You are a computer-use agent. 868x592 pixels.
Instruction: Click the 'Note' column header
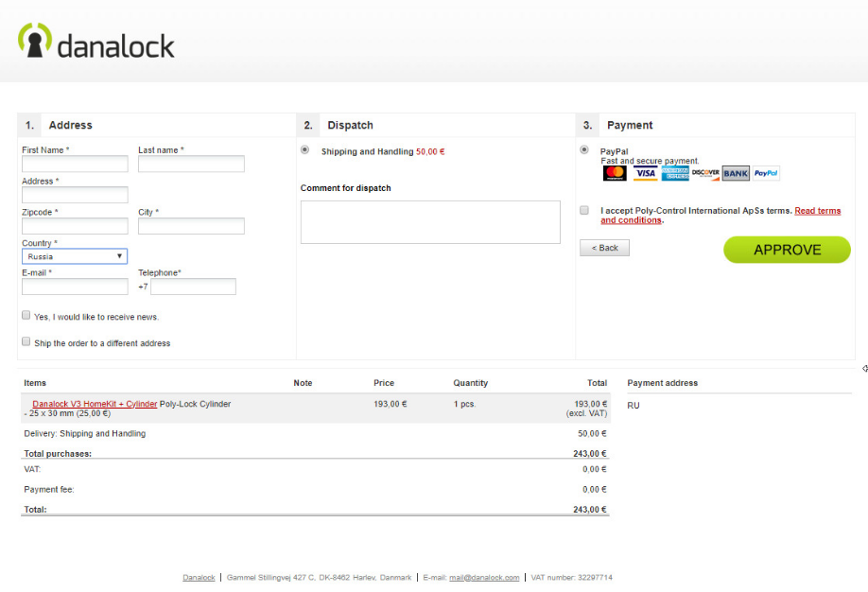303,383
